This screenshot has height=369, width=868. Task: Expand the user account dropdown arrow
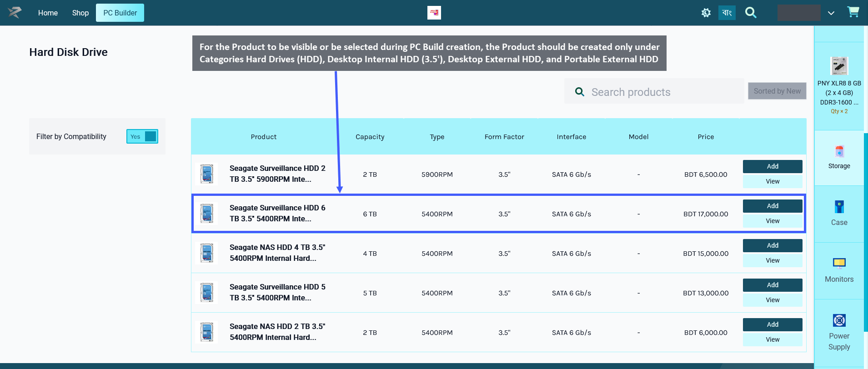[831, 13]
